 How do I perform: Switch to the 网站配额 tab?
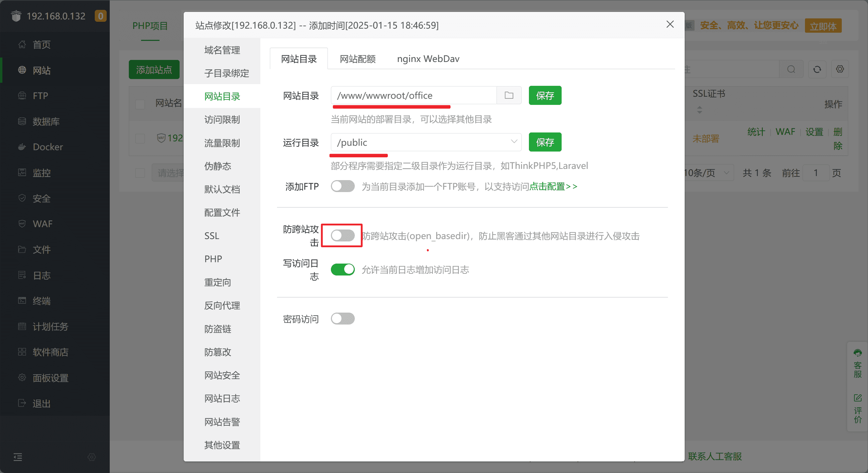click(x=357, y=59)
